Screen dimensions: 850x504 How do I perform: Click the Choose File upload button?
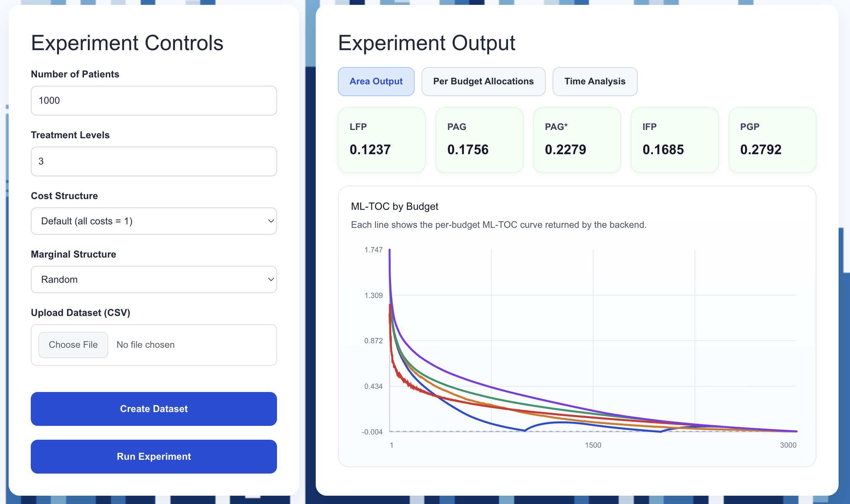point(73,345)
